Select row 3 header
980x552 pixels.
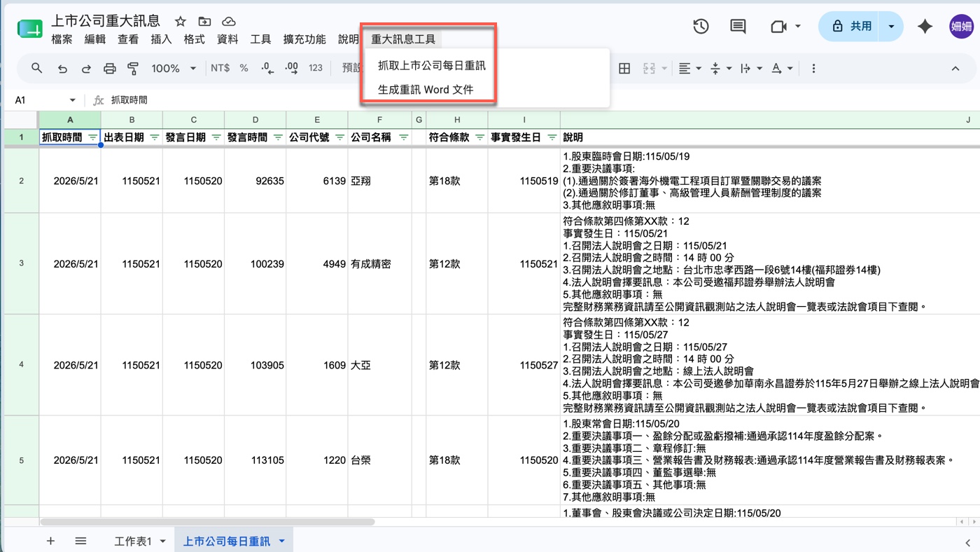click(x=21, y=263)
